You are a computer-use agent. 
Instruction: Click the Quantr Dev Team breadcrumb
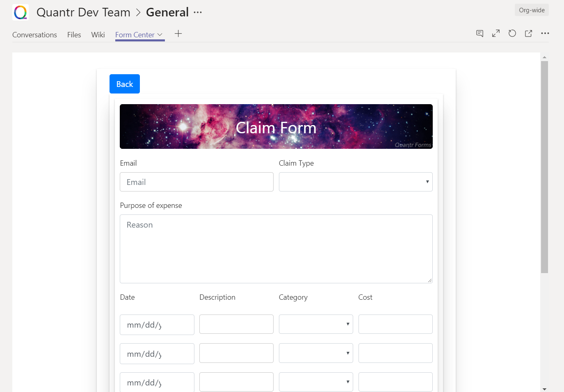click(x=83, y=12)
